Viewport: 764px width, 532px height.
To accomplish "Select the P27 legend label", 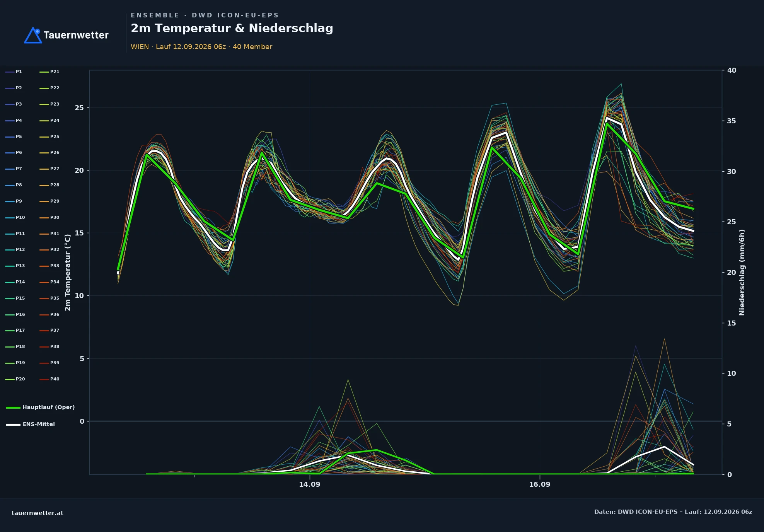I will (55, 169).
